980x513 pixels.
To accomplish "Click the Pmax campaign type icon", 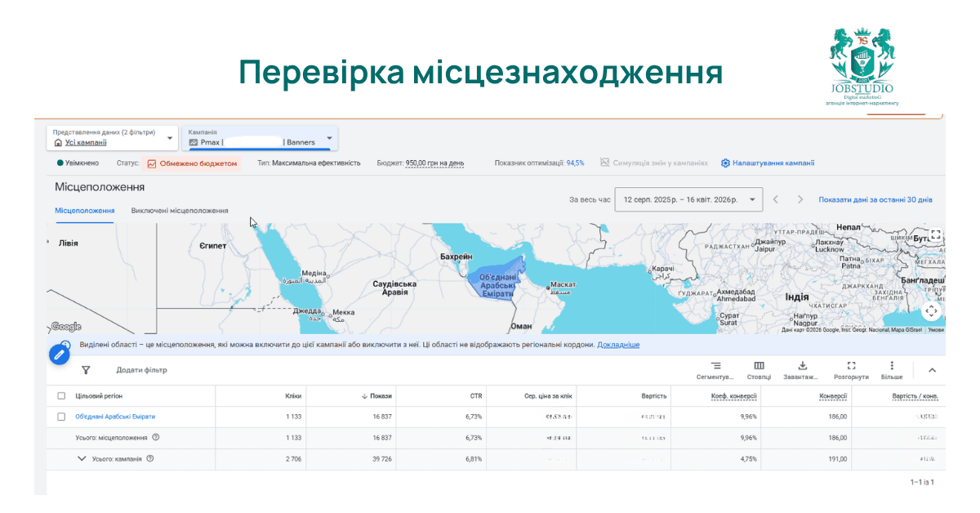I will click(194, 142).
